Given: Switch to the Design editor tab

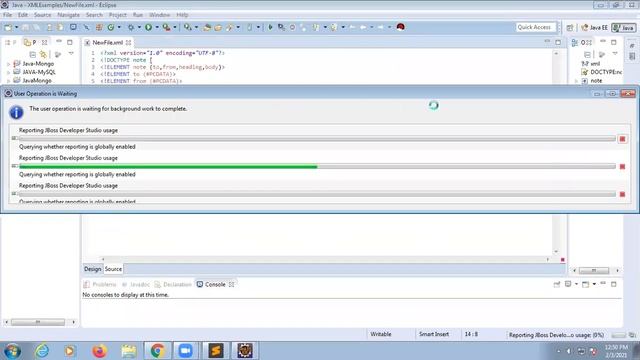Looking at the screenshot, I should (93, 269).
